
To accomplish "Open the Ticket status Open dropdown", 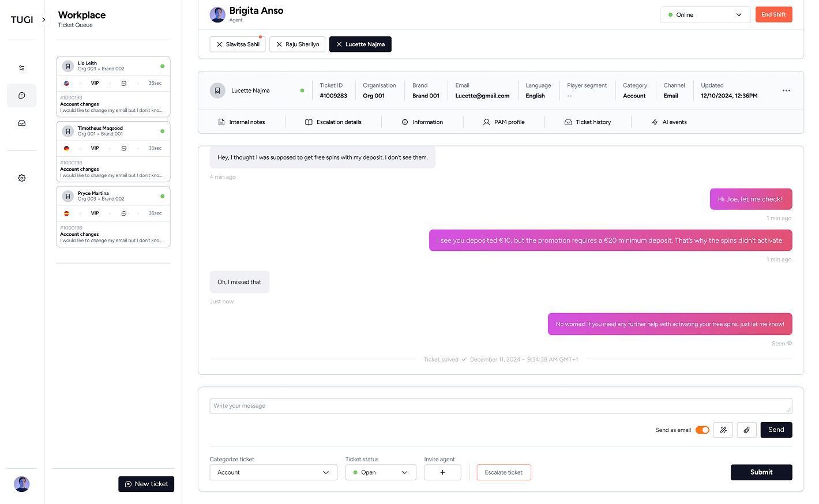I will tap(381, 473).
